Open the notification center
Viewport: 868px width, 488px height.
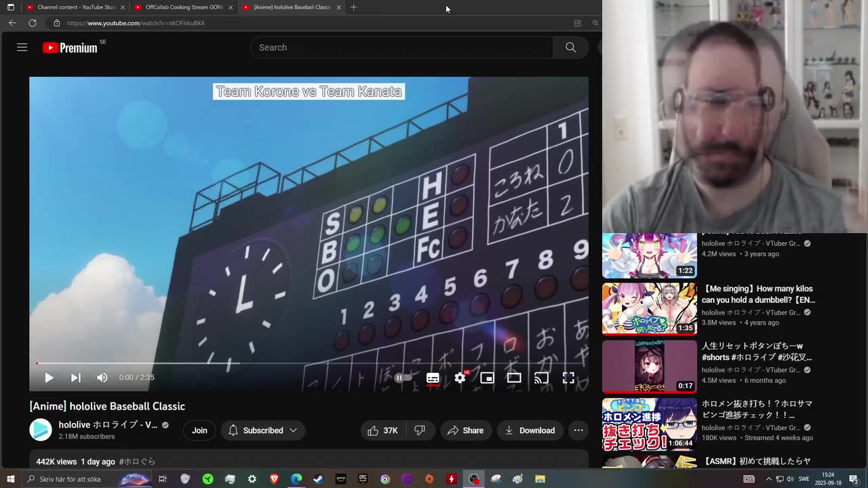click(853, 479)
